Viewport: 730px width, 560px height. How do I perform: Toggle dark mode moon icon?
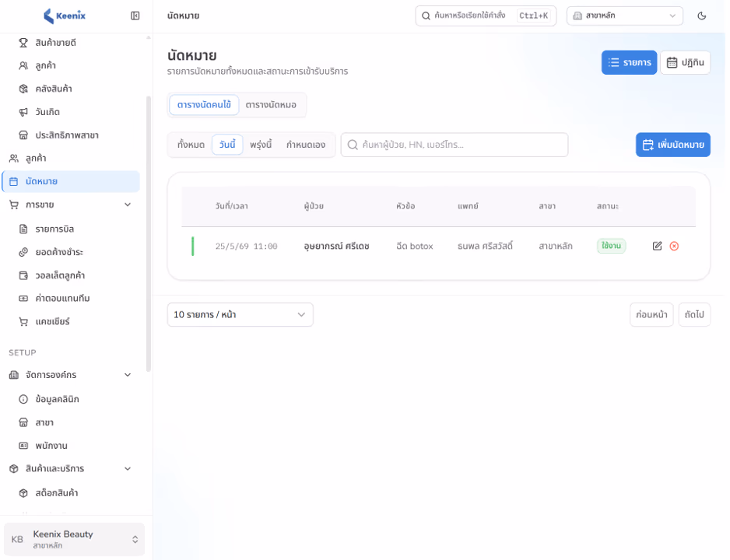[702, 16]
